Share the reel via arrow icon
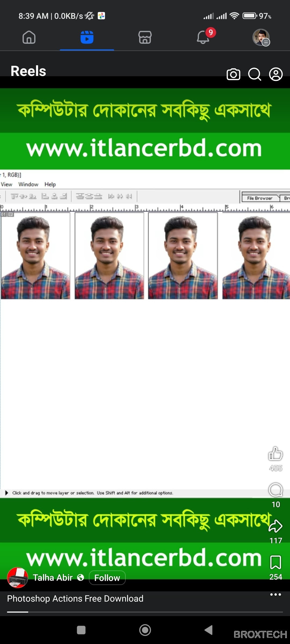Viewport: 290px width, 644px height. pos(275,526)
